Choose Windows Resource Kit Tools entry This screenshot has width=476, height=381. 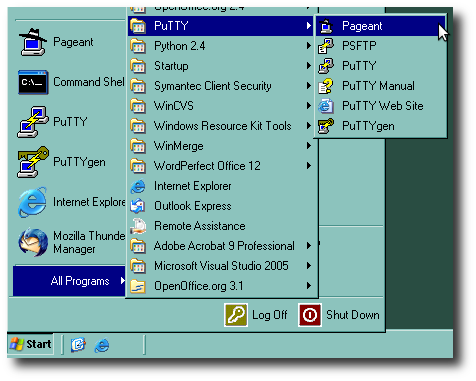(221, 126)
